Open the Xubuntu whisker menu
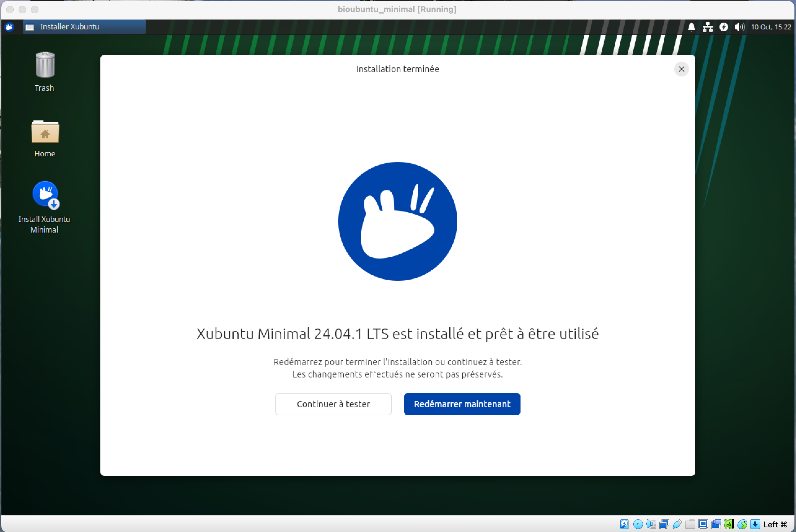 (x=9, y=27)
